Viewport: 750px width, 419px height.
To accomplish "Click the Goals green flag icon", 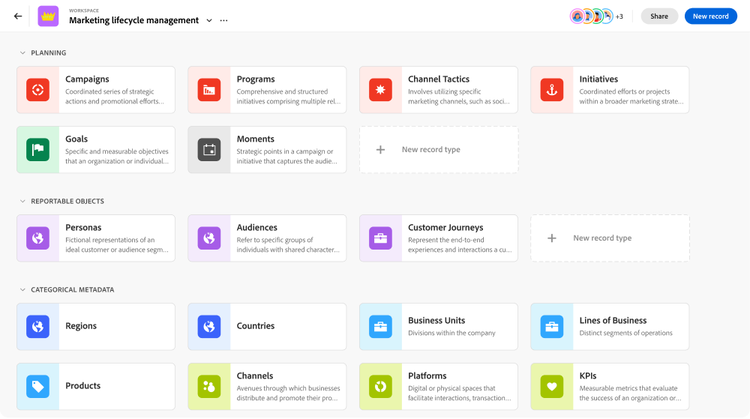I will pyautogui.click(x=38, y=150).
